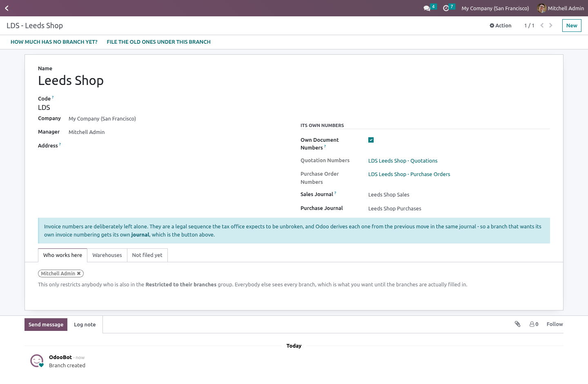This screenshot has height=384, width=588.
Task: Click the paperclip attachment icon
Action: click(517, 324)
